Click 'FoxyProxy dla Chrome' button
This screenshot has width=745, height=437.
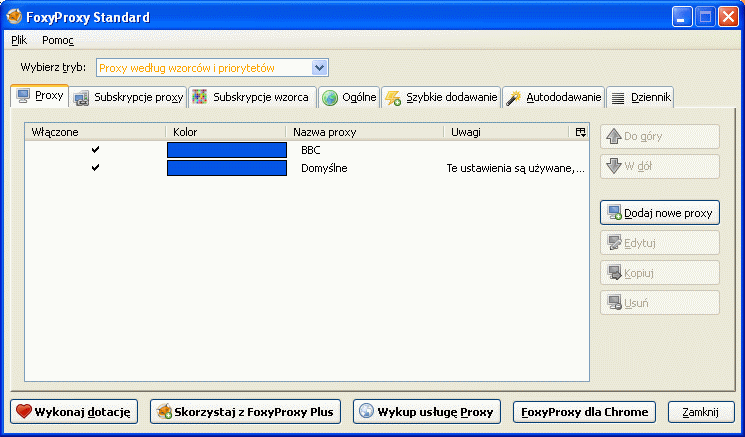(x=584, y=411)
